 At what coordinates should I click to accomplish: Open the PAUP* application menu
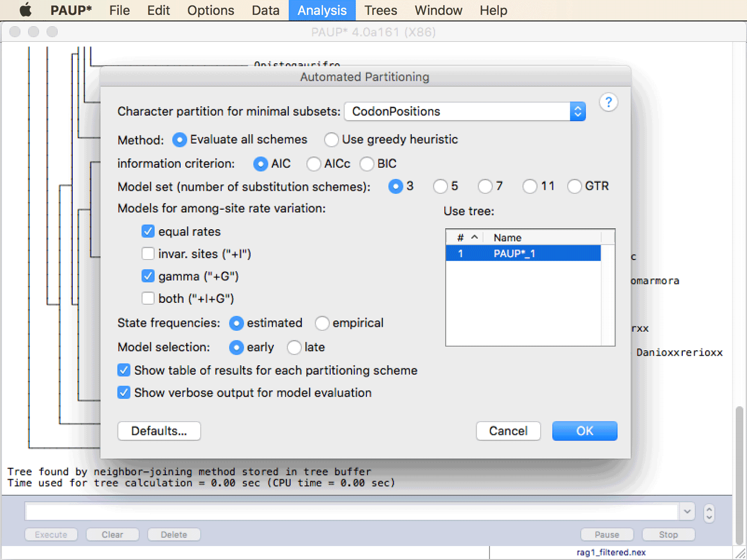click(x=71, y=10)
